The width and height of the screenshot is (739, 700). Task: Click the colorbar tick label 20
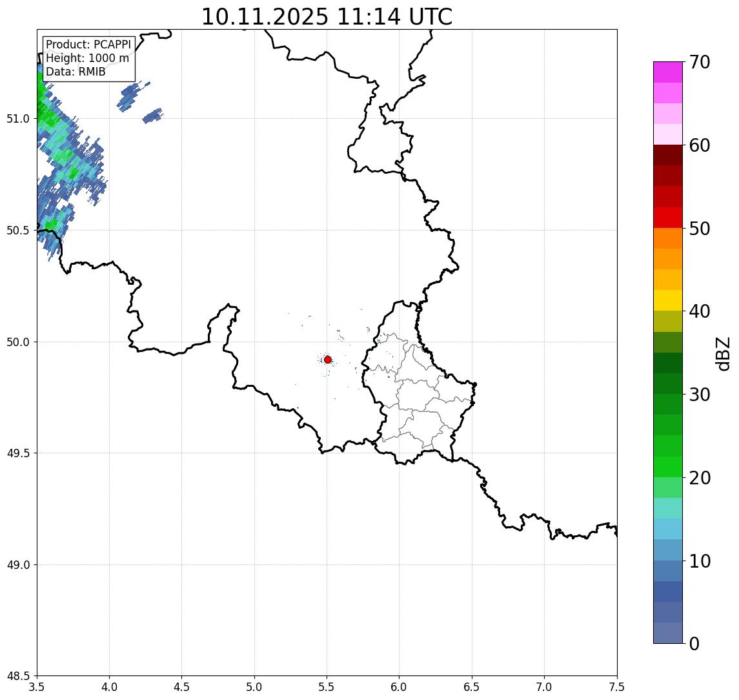(700, 478)
